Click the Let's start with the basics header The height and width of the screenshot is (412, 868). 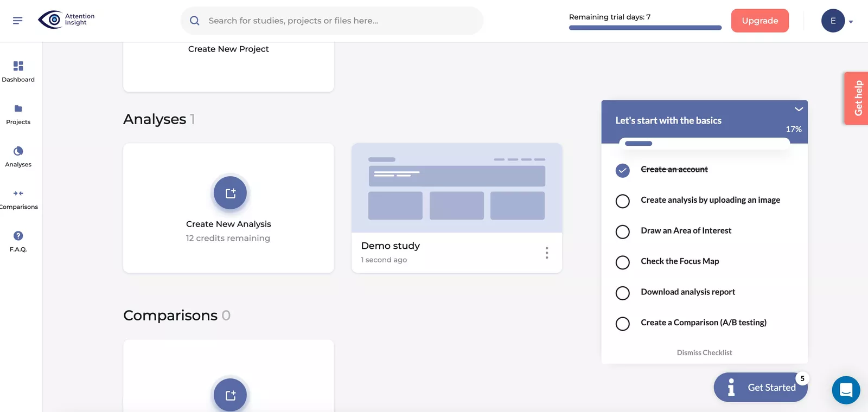668,120
